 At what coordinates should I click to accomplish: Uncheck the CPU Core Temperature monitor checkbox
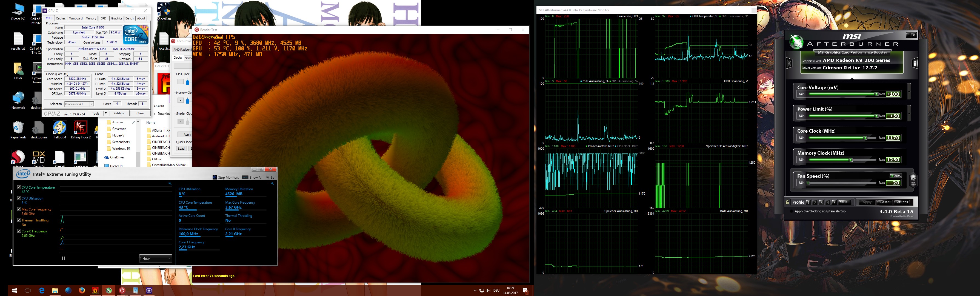[x=19, y=187]
